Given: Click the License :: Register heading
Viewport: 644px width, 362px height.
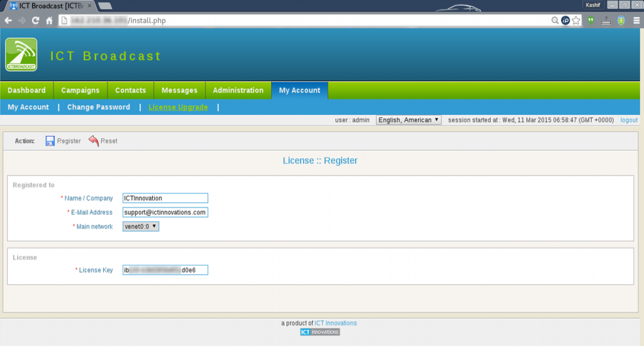Looking at the screenshot, I should (320, 160).
